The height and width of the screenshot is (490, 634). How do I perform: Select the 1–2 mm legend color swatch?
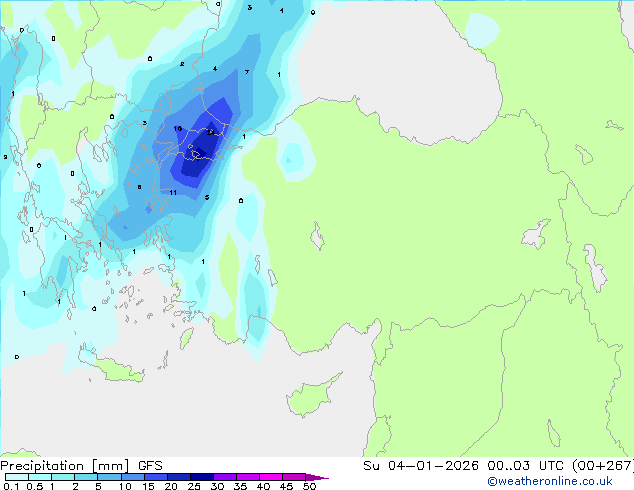coord(63,477)
